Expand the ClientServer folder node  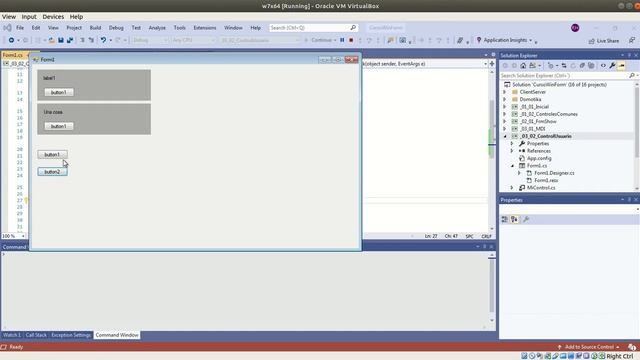click(505, 92)
